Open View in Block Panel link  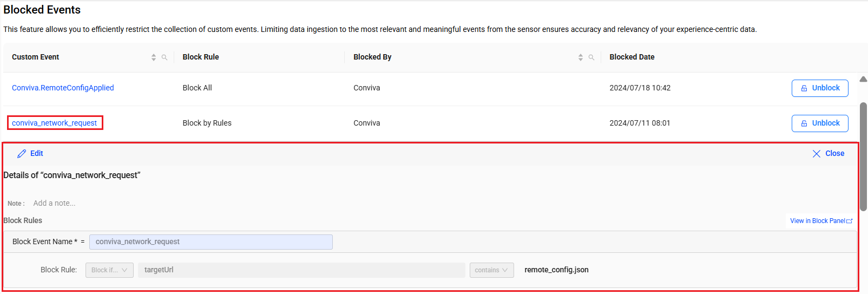[x=817, y=221]
